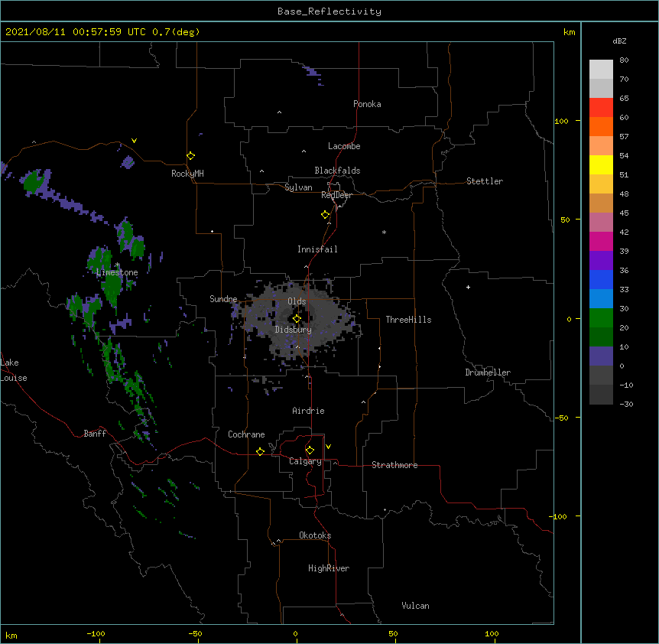659x644 pixels.
Task: Click the km label at bottom left
Action: coord(11,636)
